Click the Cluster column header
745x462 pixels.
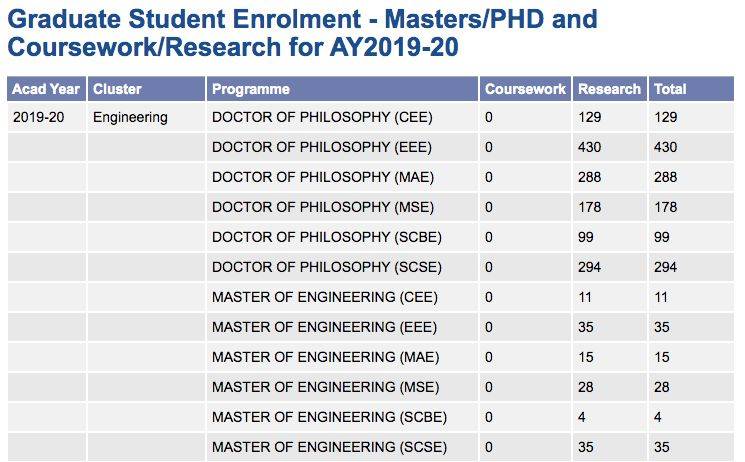(117, 89)
